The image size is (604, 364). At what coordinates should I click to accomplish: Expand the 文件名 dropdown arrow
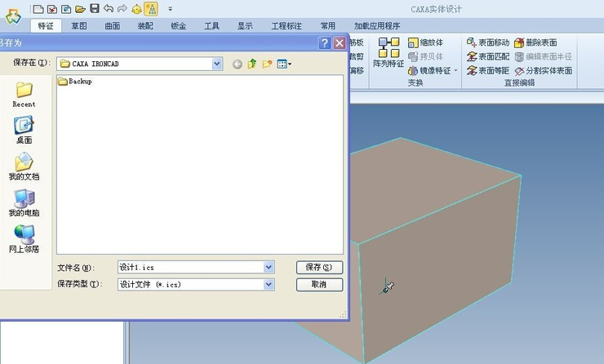click(269, 268)
